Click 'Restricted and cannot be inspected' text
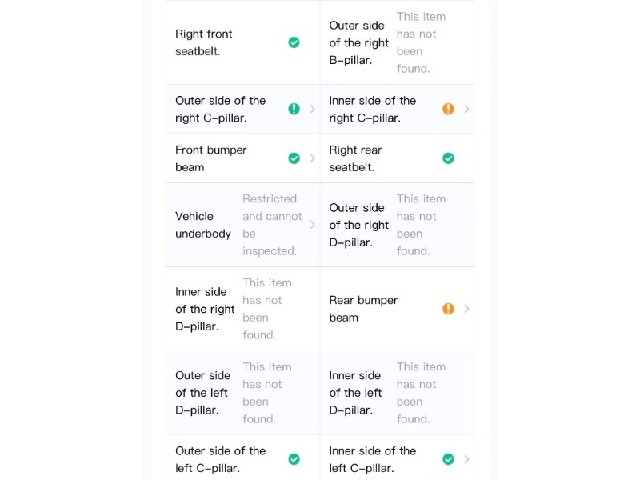This screenshot has height=480, width=640. click(272, 224)
